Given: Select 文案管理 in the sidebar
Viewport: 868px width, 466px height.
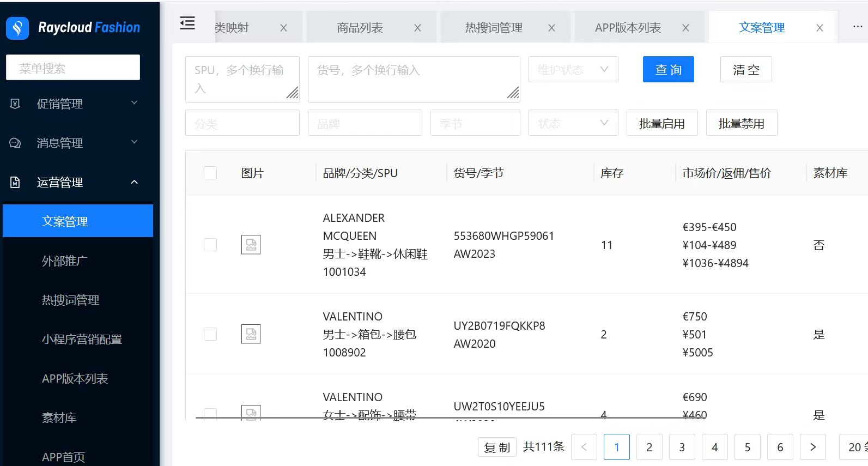Looking at the screenshot, I should pos(78,221).
